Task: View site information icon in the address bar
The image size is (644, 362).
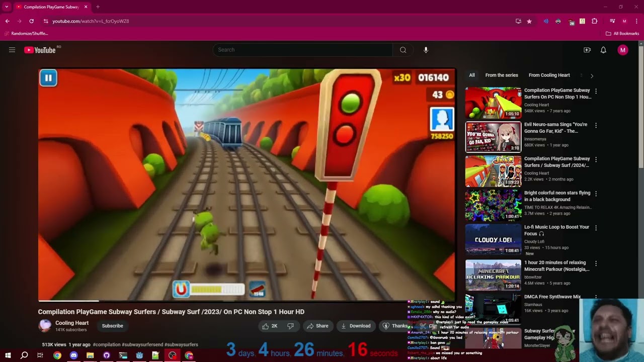Action: 46,21
